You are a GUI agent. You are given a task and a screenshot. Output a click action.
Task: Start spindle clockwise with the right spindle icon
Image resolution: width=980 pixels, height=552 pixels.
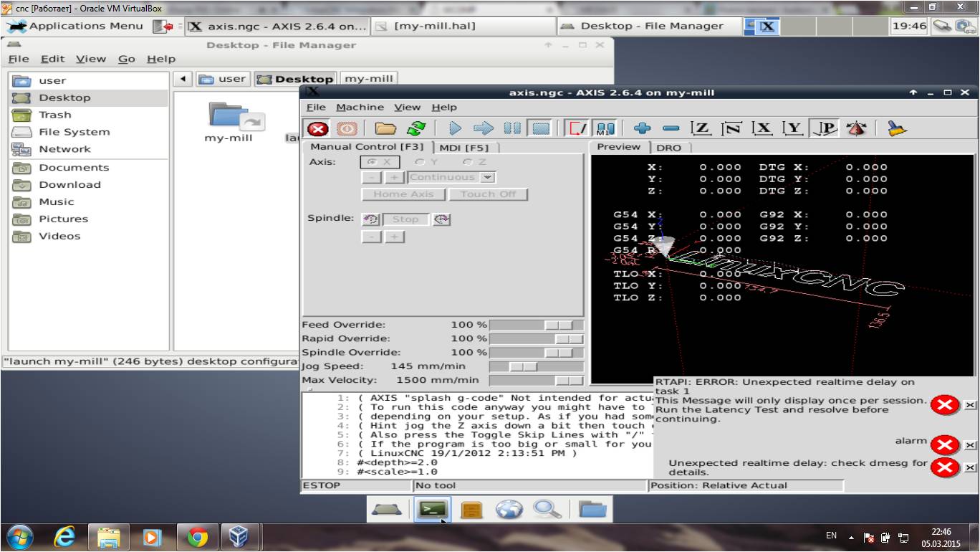pyautogui.click(x=442, y=219)
